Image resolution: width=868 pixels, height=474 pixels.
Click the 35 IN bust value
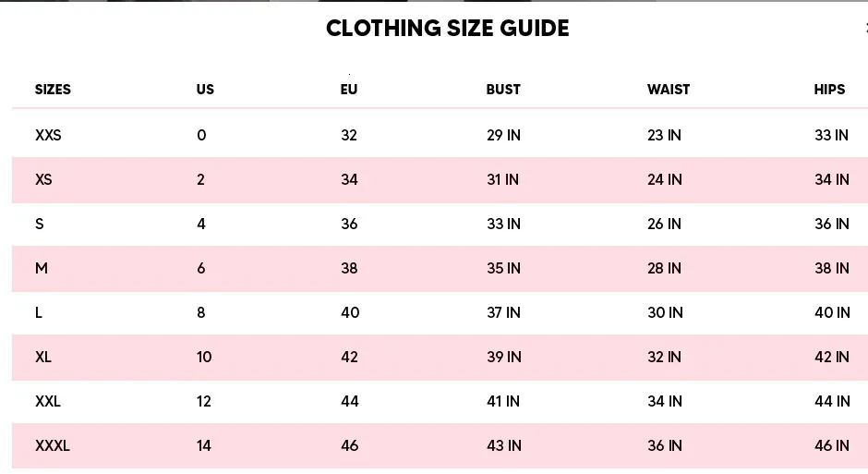click(x=504, y=268)
